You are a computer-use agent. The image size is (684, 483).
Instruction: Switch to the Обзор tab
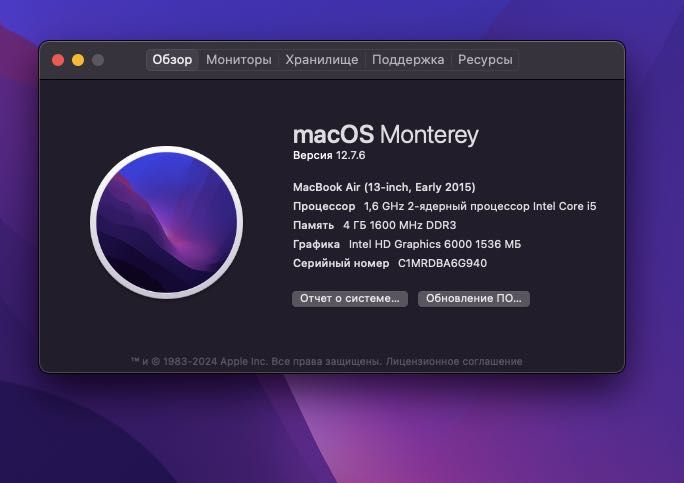[x=172, y=60]
